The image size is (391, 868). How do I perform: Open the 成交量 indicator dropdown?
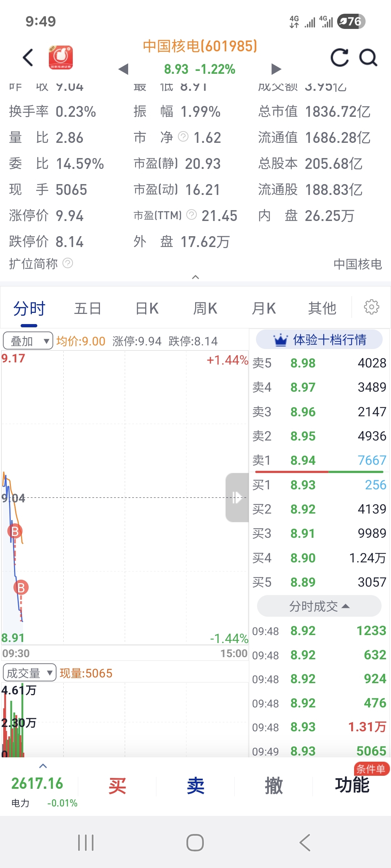click(29, 673)
